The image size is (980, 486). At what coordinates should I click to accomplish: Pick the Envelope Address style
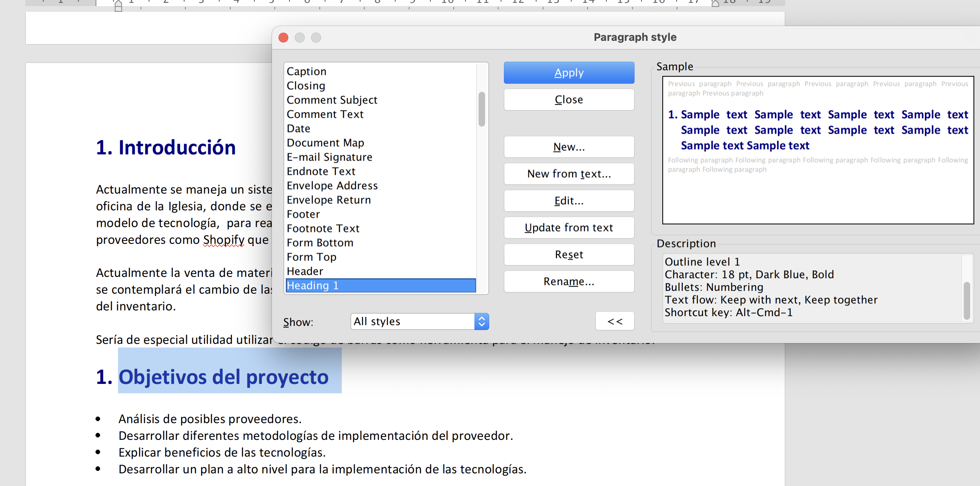[x=332, y=186]
